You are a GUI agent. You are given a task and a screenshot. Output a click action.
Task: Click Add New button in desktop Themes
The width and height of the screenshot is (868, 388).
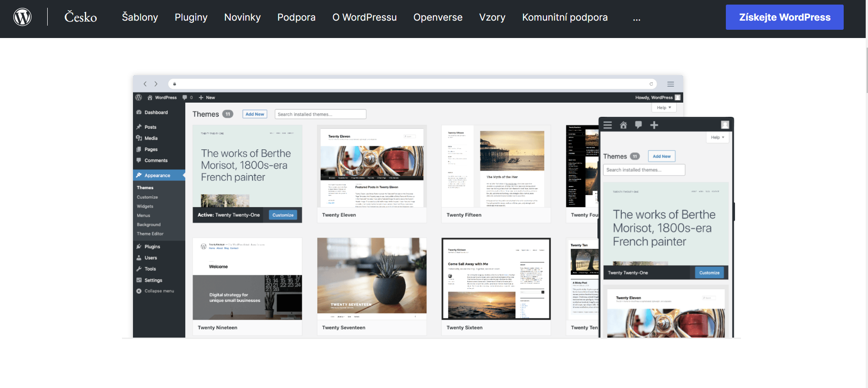coord(254,114)
